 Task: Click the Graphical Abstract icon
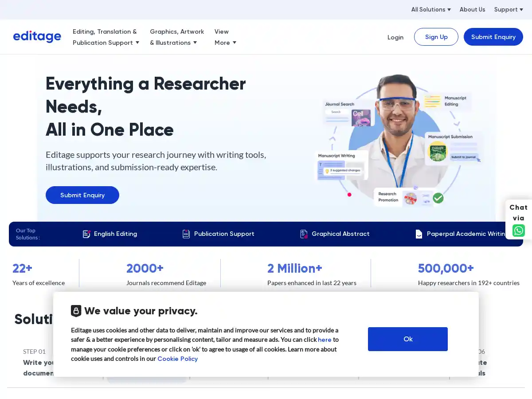[x=304, y=234]
